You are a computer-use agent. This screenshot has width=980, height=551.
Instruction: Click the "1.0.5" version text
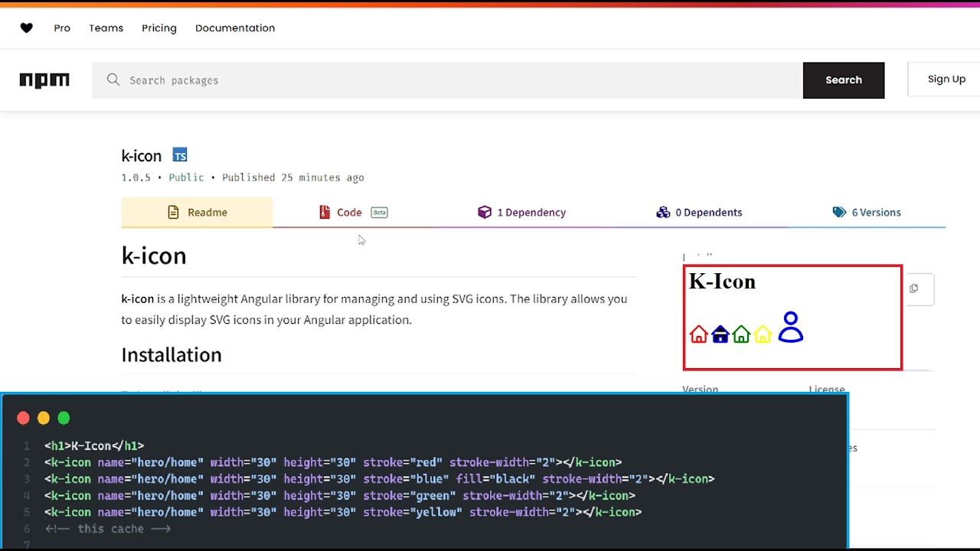[136, 178]
